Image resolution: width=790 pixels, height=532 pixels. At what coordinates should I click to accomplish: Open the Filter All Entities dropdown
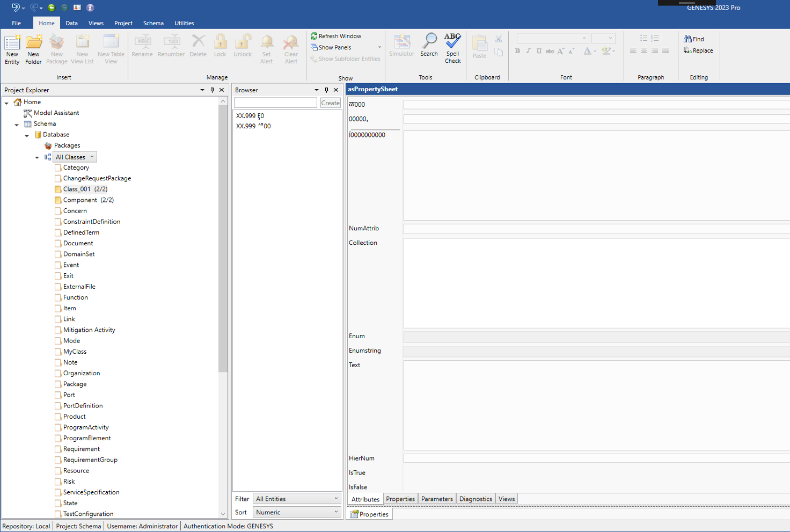(297, 499)
